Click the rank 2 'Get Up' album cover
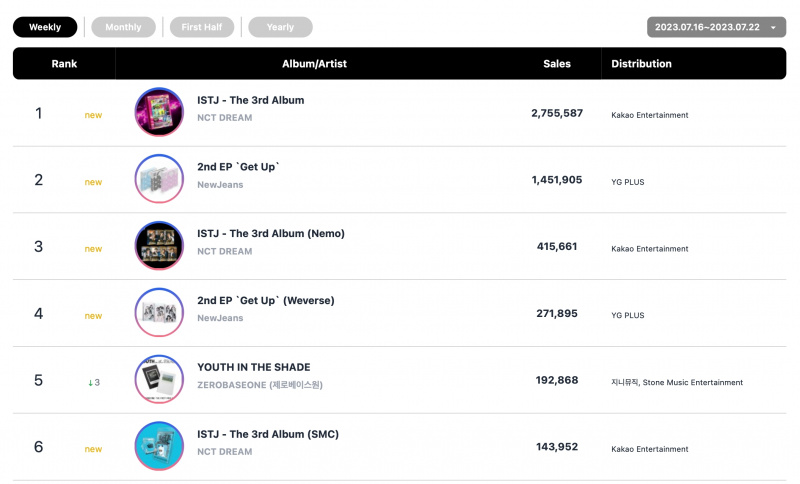The image size is (800, 484). pos(159,179)
